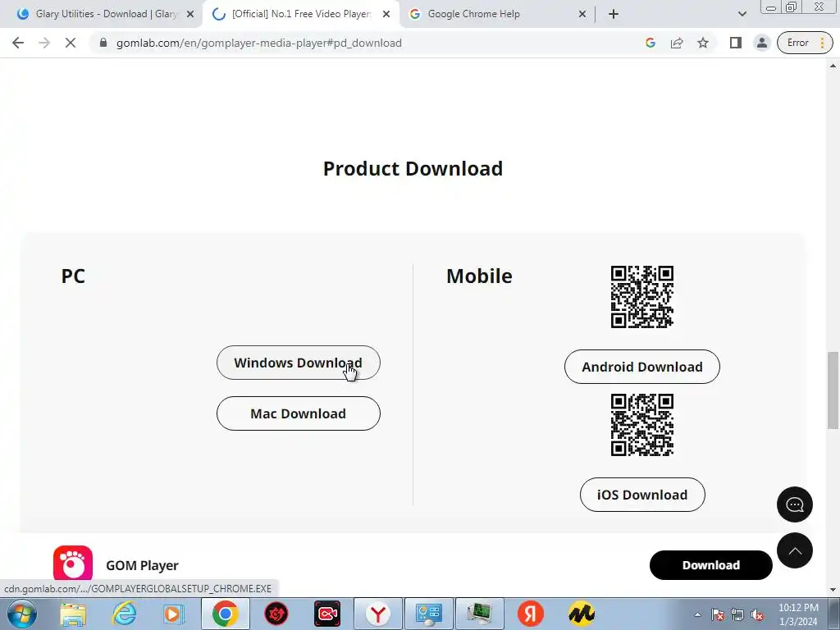
Task: Click the greyed forward arrow
Action: 44,43
